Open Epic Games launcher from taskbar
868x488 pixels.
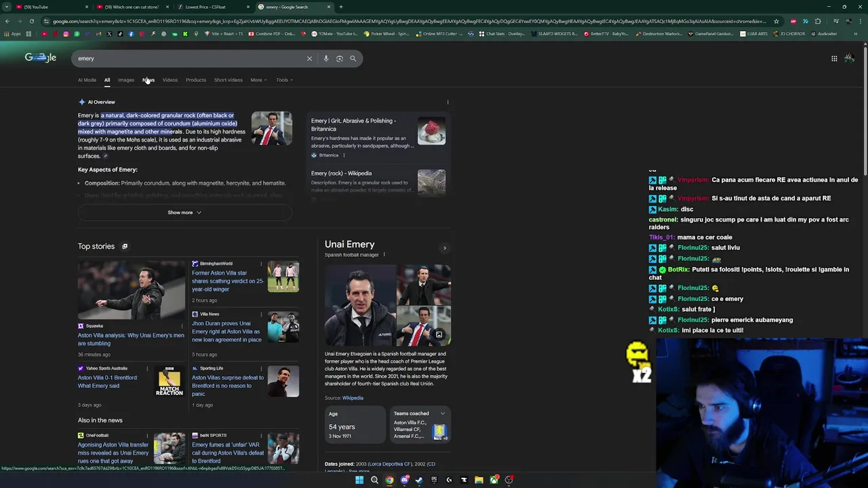[x=434, y=480]
